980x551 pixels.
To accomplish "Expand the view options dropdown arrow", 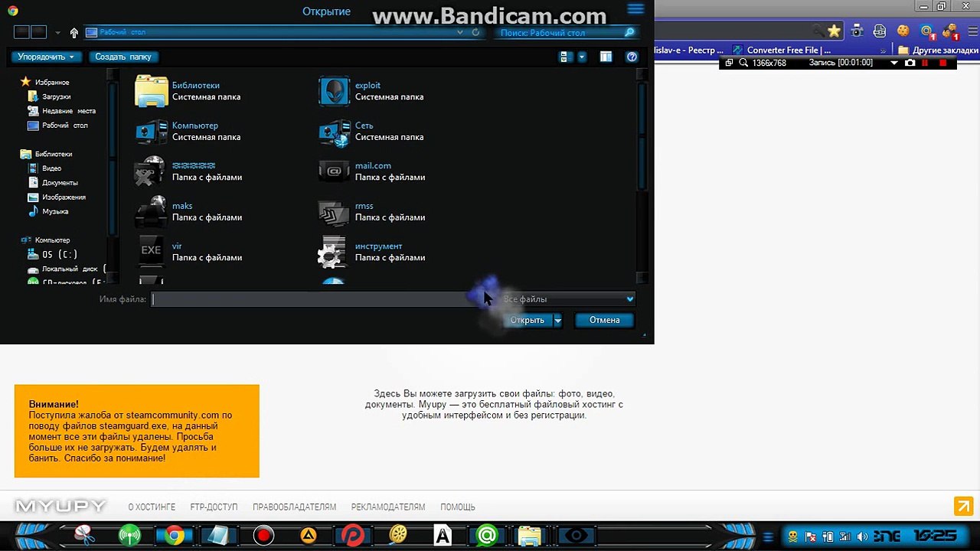I will point(582,57).
